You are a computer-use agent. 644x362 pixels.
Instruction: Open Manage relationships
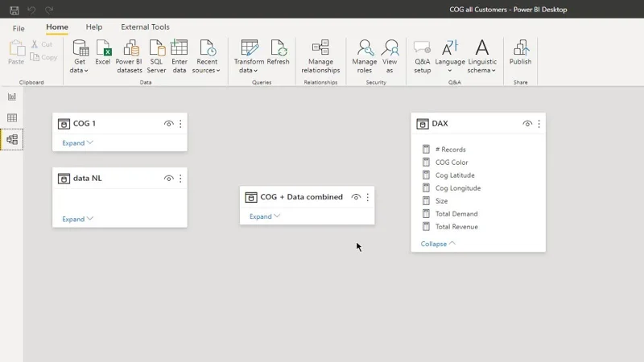click(x=320, y=56)
